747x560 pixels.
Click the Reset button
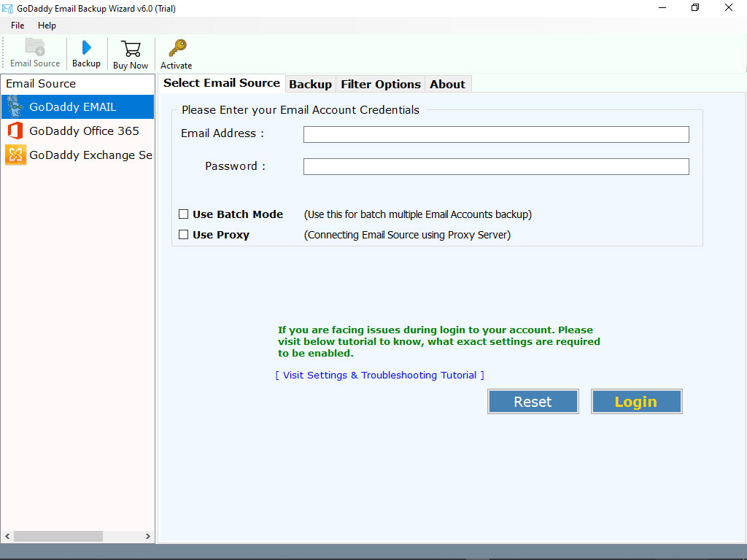pos(533,402)
